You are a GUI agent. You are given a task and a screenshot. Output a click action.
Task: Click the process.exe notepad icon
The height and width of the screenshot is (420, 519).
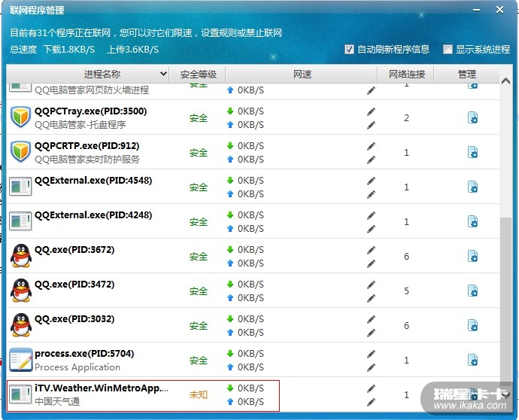click(21, 360)
